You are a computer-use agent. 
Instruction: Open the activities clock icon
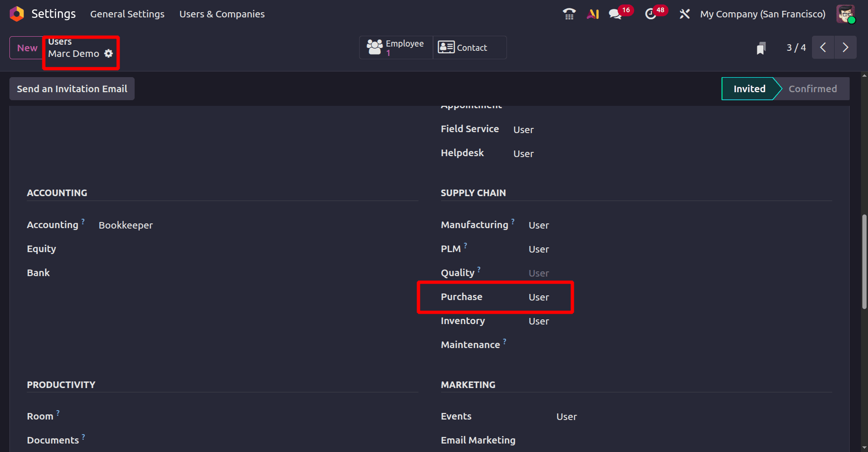tap(651, 14)
